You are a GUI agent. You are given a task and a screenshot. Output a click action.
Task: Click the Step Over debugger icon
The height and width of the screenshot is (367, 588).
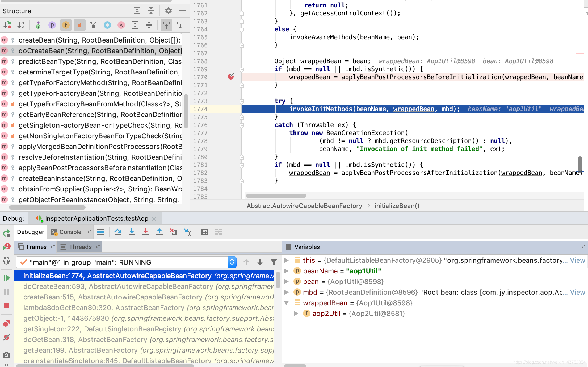click(x=118, y=232)
